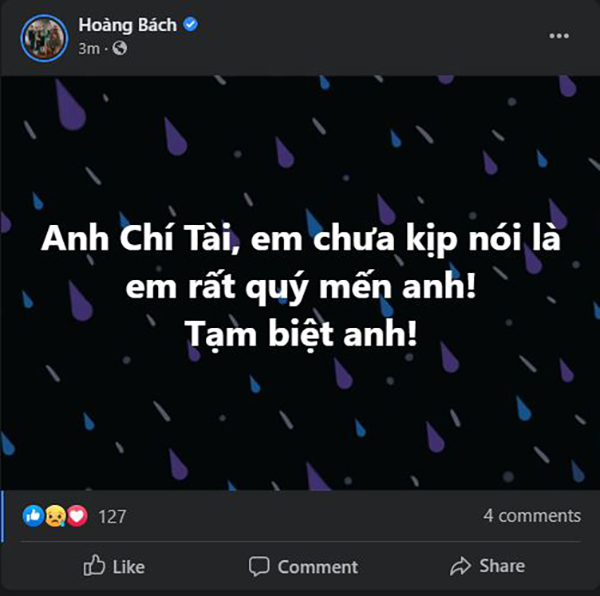600x596 pixels.
Task: Select the Comment button label
Action: 318,567
